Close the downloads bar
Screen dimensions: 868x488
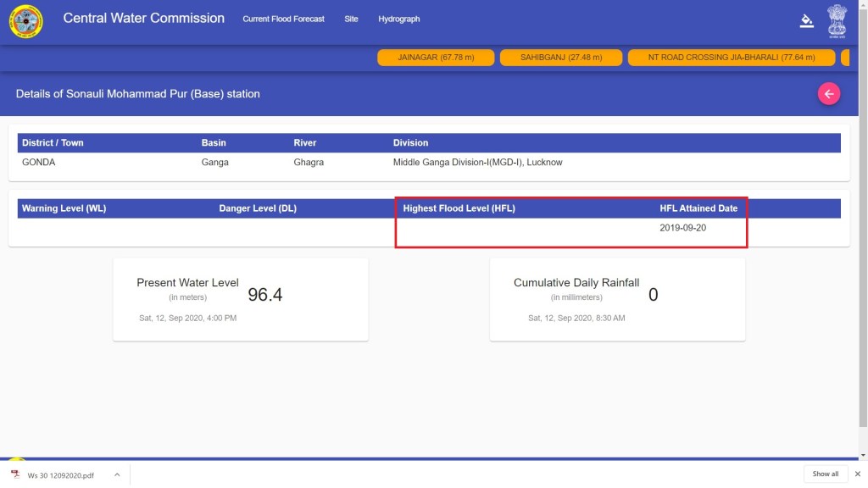coord(858,474)
